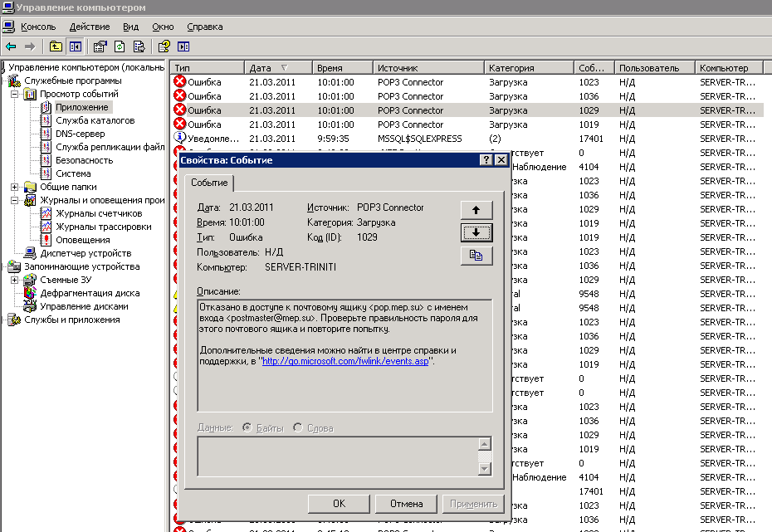
Task: Click the Просмотр событий folder icon
Action: coord(30,94)
